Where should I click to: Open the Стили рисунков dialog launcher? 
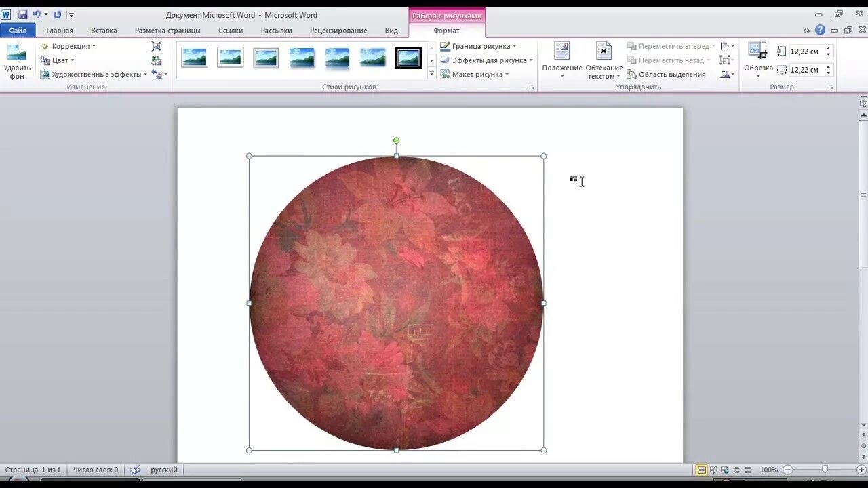[x=532, y=87]
